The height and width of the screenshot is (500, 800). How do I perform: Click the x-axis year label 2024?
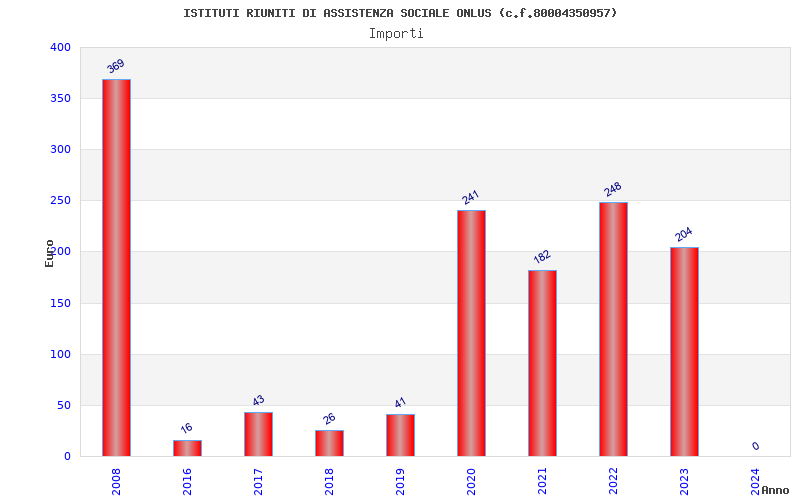pos(755,482)
